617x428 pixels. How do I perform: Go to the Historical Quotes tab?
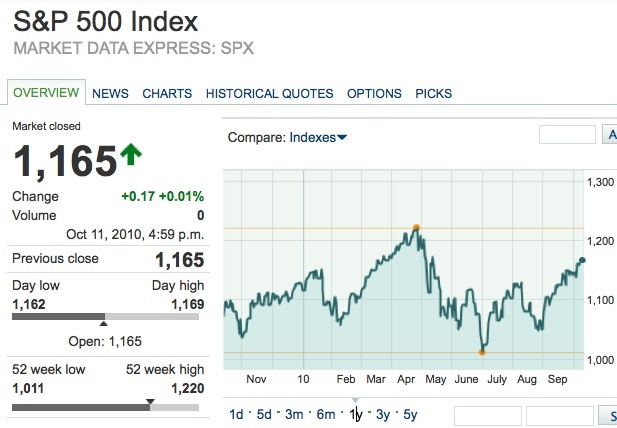269,94
